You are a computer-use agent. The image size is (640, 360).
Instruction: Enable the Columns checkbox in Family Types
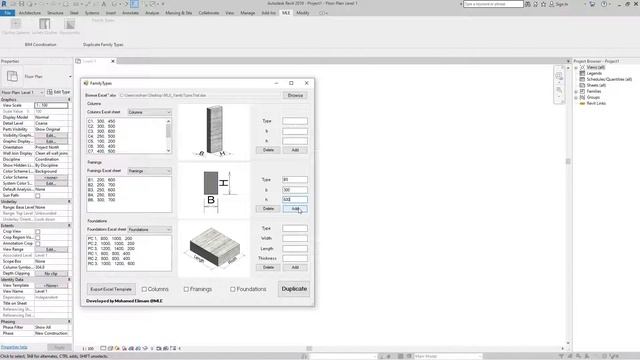click(144, 289)
